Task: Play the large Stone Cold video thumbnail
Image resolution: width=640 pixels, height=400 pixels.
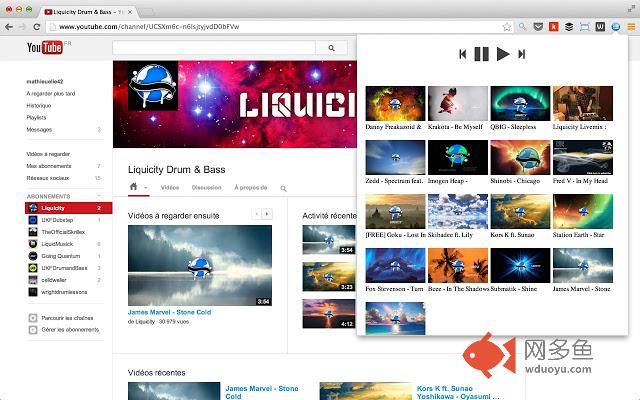Action: 200,265
